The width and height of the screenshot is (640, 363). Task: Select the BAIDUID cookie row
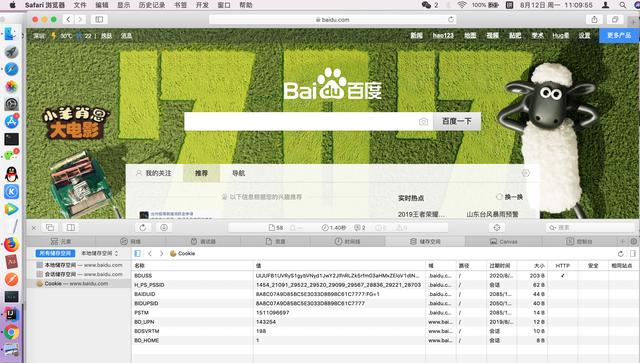tap(386, 294)
